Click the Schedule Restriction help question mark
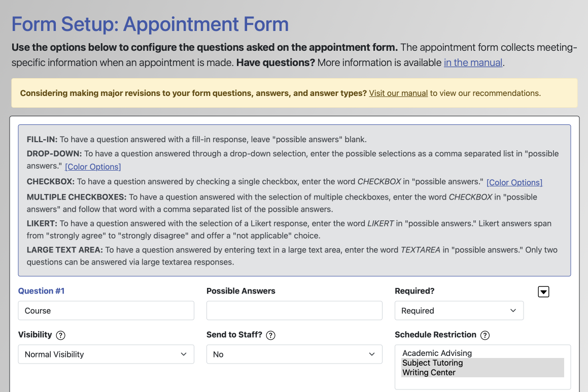The height and width of the screenshot is (392, 588). [x=485, y=335]
